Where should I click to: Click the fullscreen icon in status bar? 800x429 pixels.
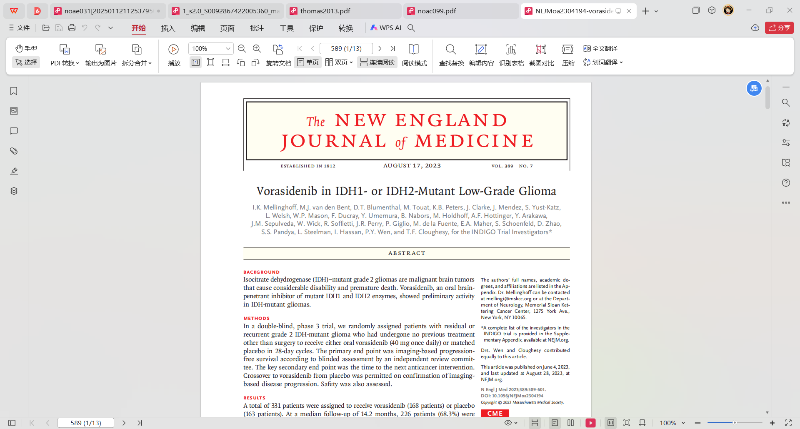pyautogui.click(x=788, y=423)
